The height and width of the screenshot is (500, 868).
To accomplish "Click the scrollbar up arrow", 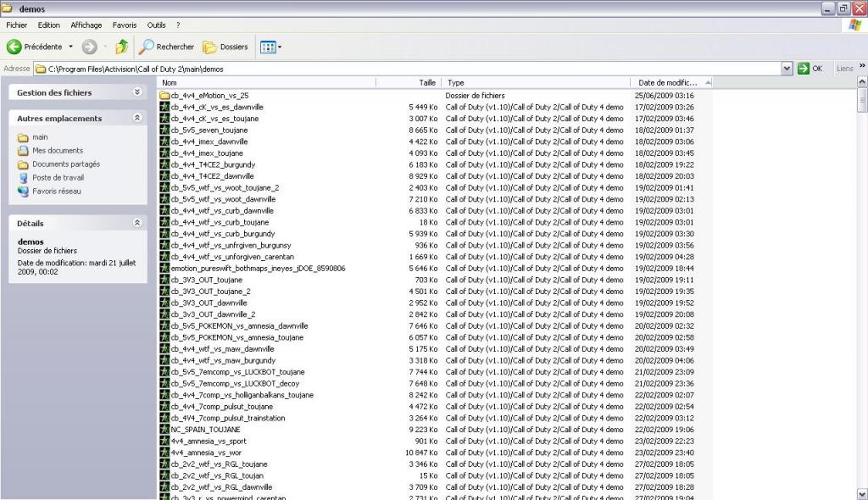I will point(862,82).
